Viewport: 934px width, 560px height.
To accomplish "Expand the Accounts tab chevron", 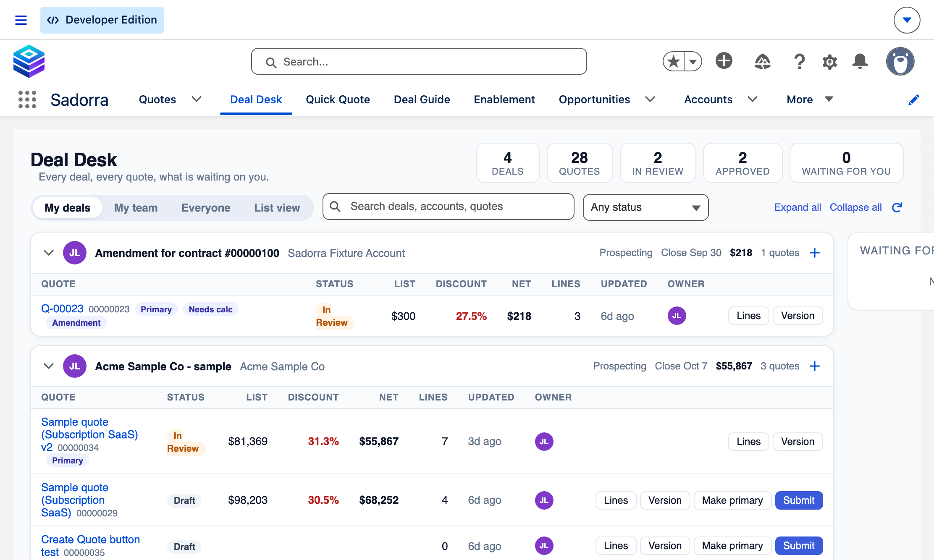I will pos(753,99).
